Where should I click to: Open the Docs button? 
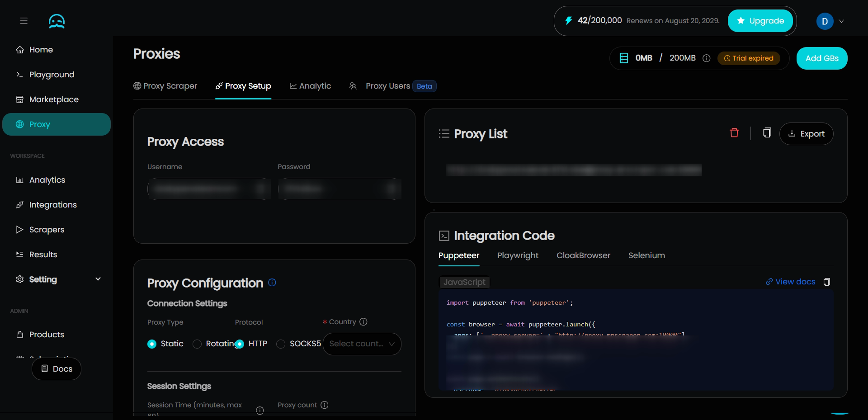(x=57, y=369)
